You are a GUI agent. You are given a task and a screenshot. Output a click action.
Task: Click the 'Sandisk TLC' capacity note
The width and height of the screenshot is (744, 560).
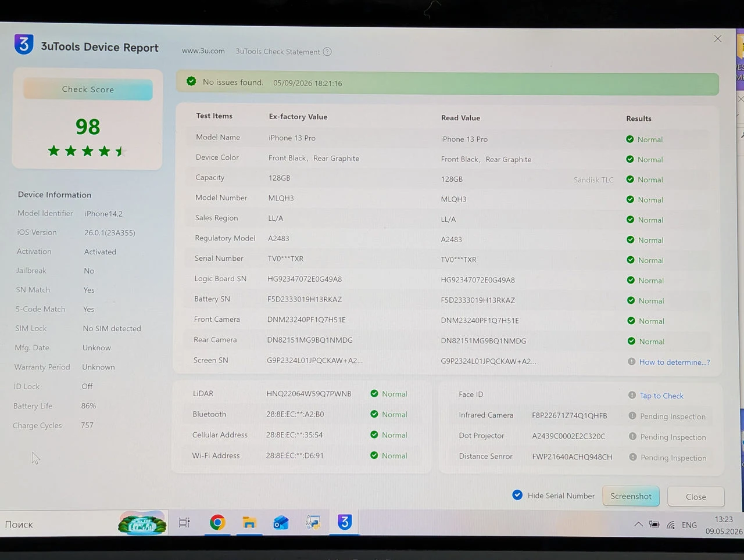coord(593,180)
